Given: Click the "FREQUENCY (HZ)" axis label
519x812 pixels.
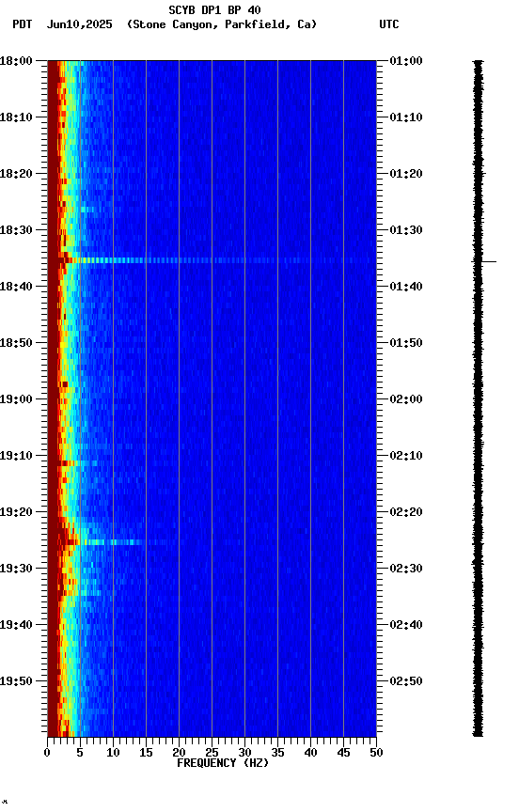Looking at the screenshot, I should pos(223,763).
